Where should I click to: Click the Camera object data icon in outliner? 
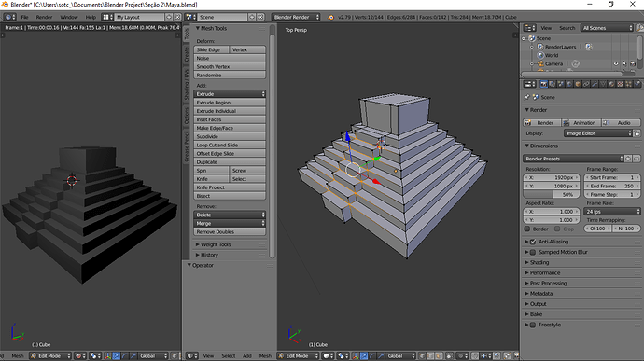coord(576,63)
